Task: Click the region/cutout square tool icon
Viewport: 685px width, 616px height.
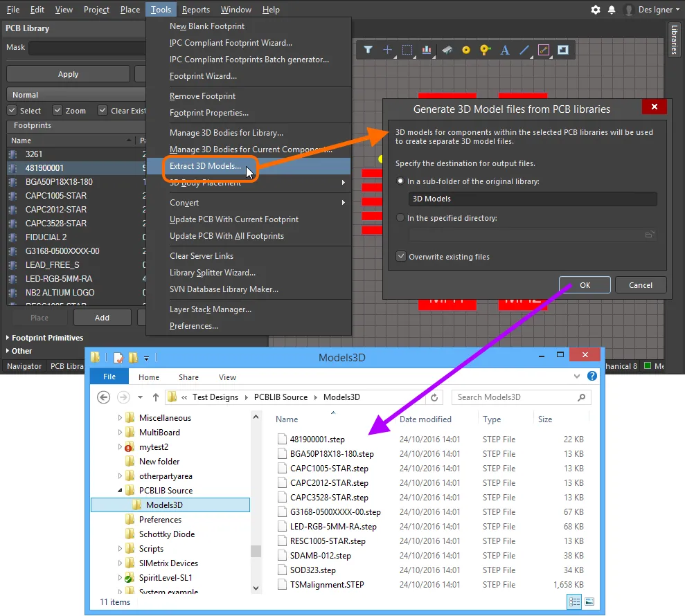Action: [563, 50]
